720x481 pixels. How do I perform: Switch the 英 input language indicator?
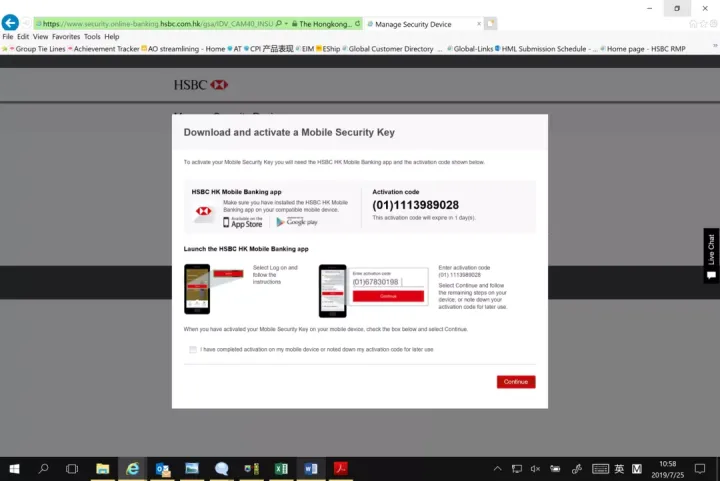619,469
